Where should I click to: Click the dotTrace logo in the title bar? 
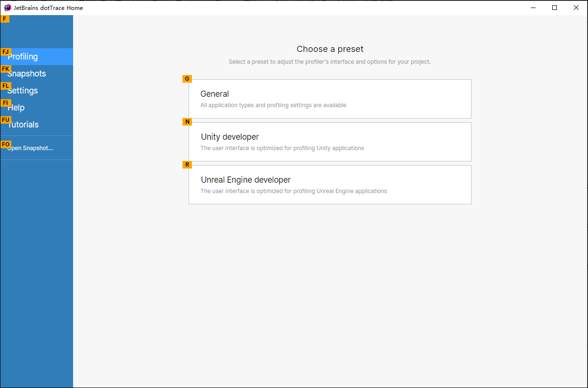(7, 8)
